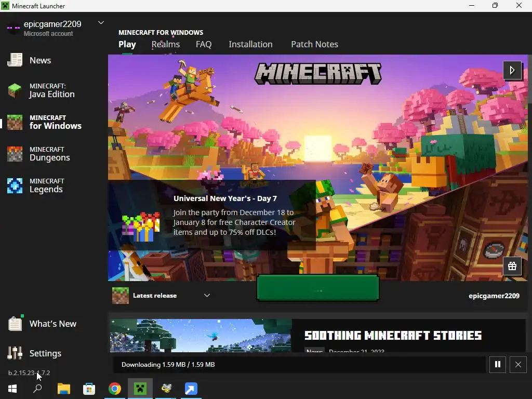Open Google Chrome from taskbar

click(x=115, y=389)
